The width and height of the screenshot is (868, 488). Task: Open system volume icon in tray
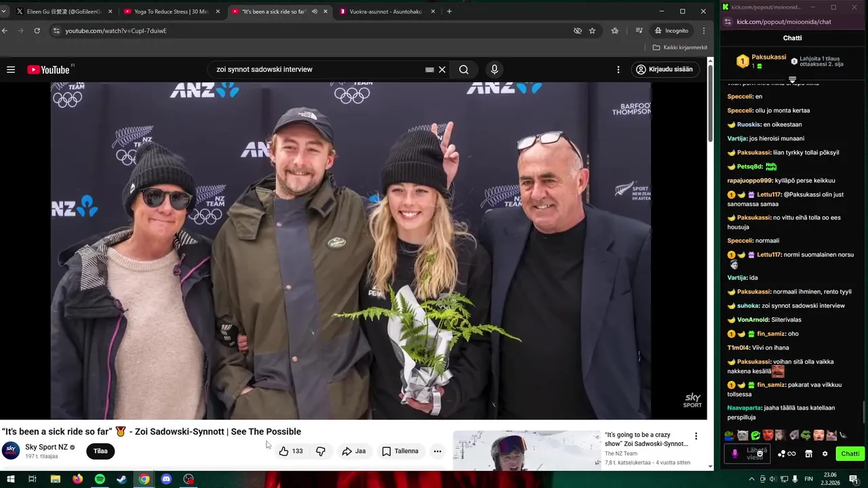click(772, 479)
